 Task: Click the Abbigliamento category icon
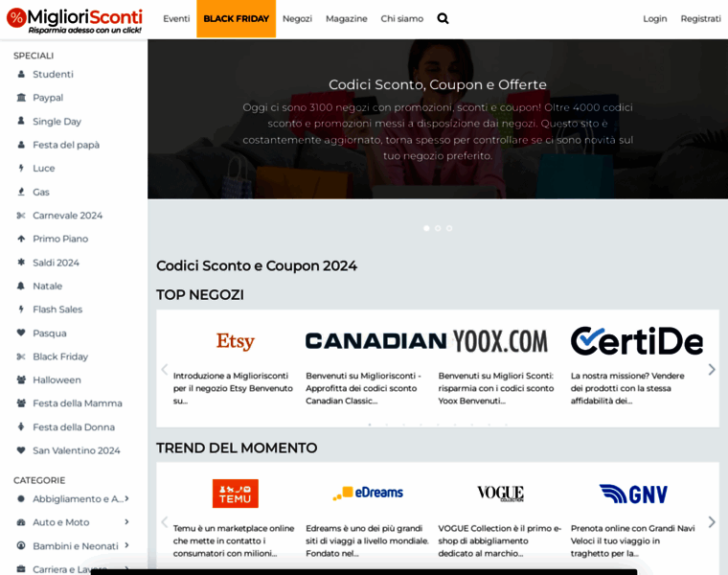(x=21, y=499)
